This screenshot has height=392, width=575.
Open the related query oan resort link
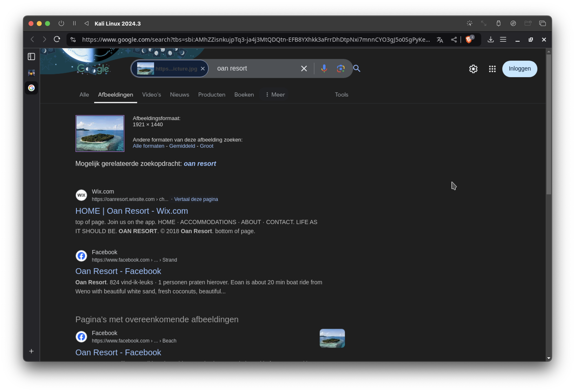tap(200, 164)
